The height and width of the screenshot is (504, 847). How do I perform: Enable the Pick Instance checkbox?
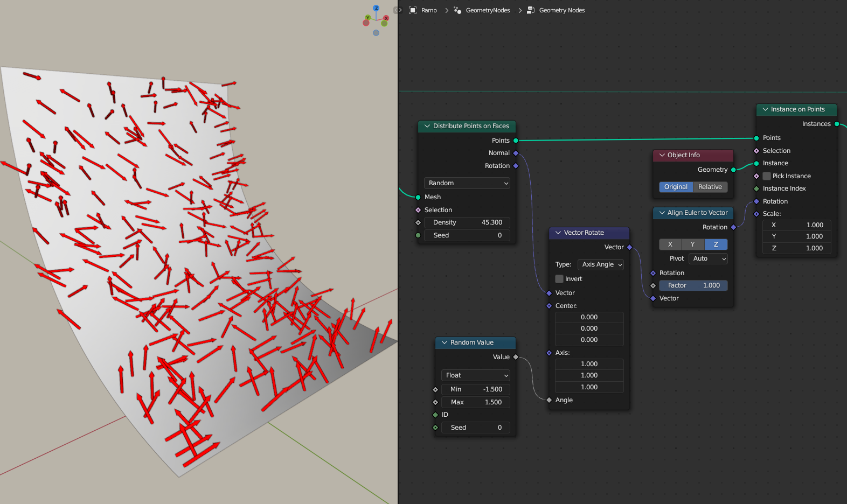coord(767,176)
